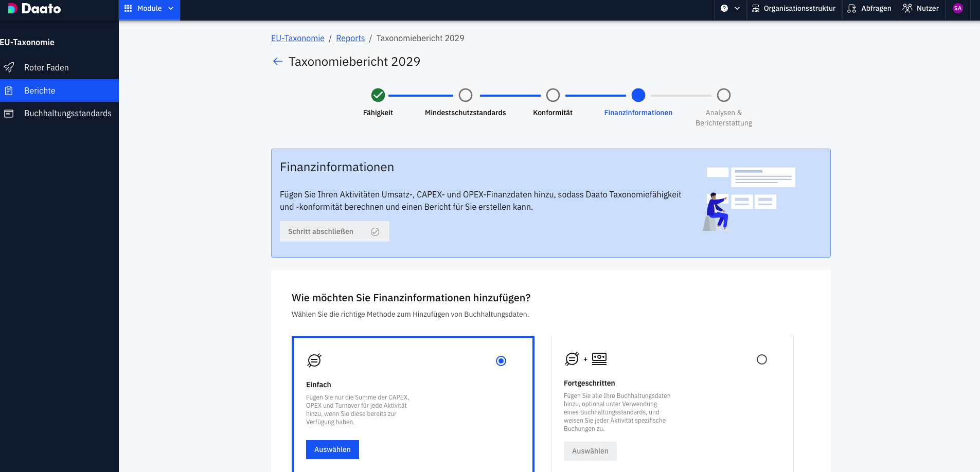Expand the chevron next to help icon
Viewport: 980px width, 472px height.
737,8
